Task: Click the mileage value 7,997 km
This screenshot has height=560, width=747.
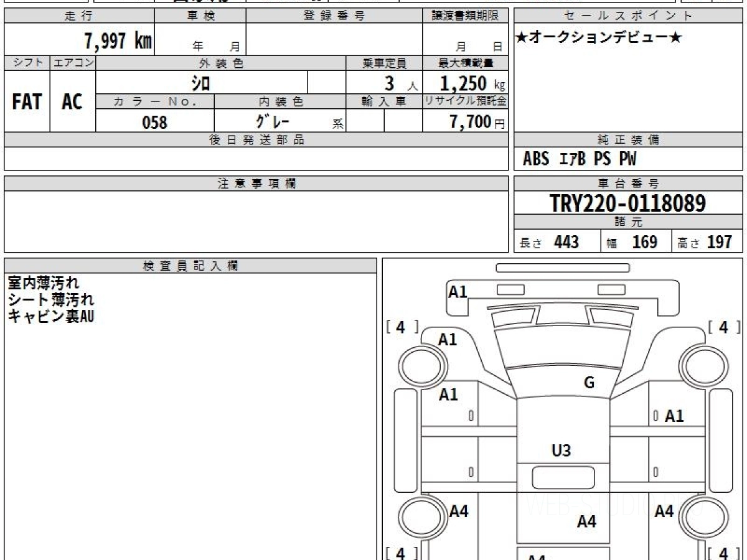Action: click(118, 41)
